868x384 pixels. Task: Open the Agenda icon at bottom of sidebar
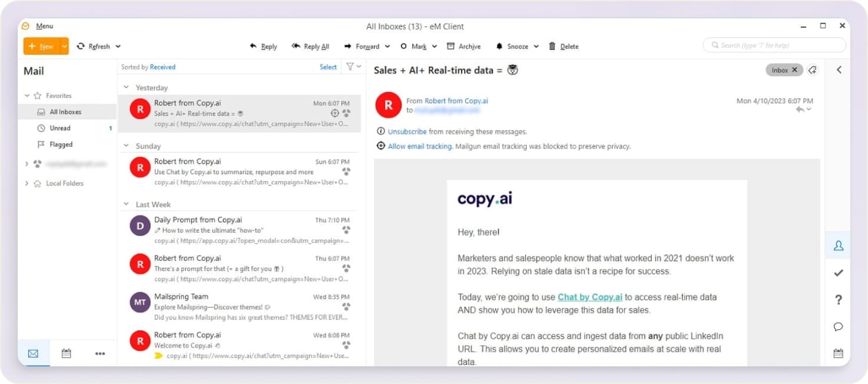coord(839,353)
